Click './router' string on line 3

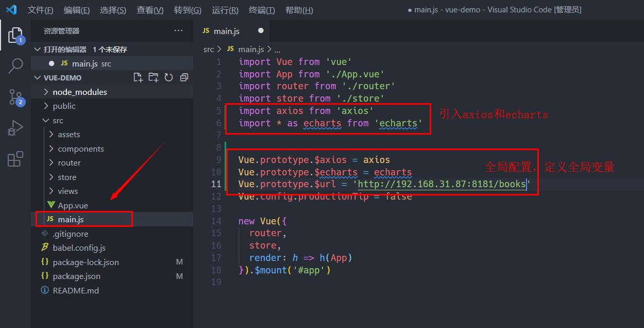pos(368,86)
